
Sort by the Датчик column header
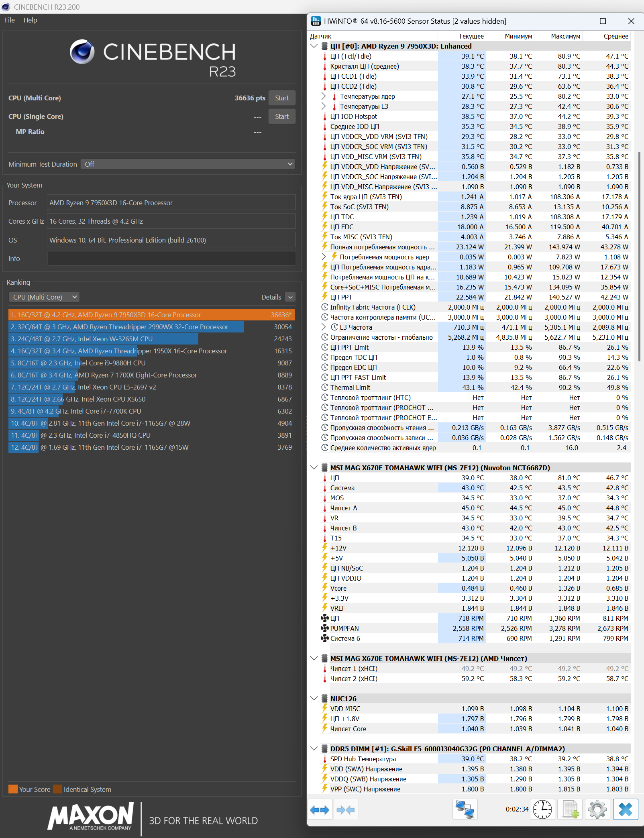point(373,36)
